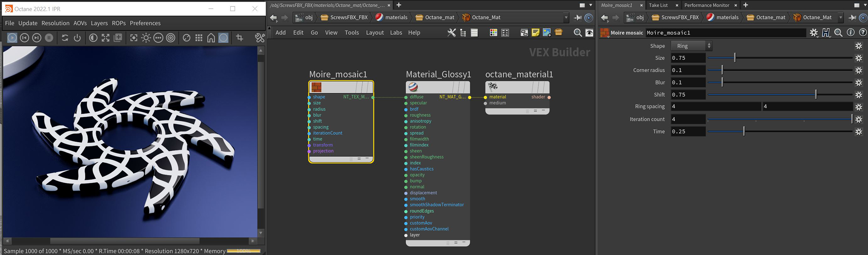Click the node info icon in parameter pane
The height and width of the screenshot is (255, 868).
tap(850, 33)
